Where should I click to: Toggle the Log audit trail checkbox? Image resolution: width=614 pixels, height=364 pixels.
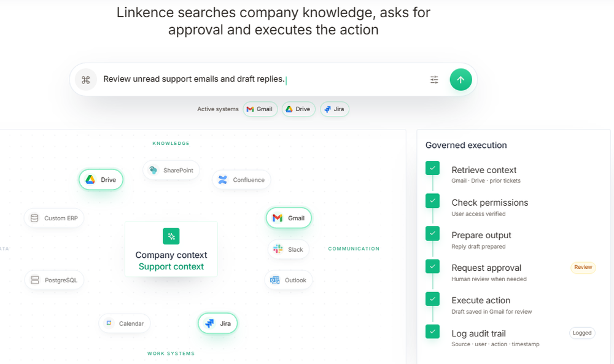click(x=432, y=331)
